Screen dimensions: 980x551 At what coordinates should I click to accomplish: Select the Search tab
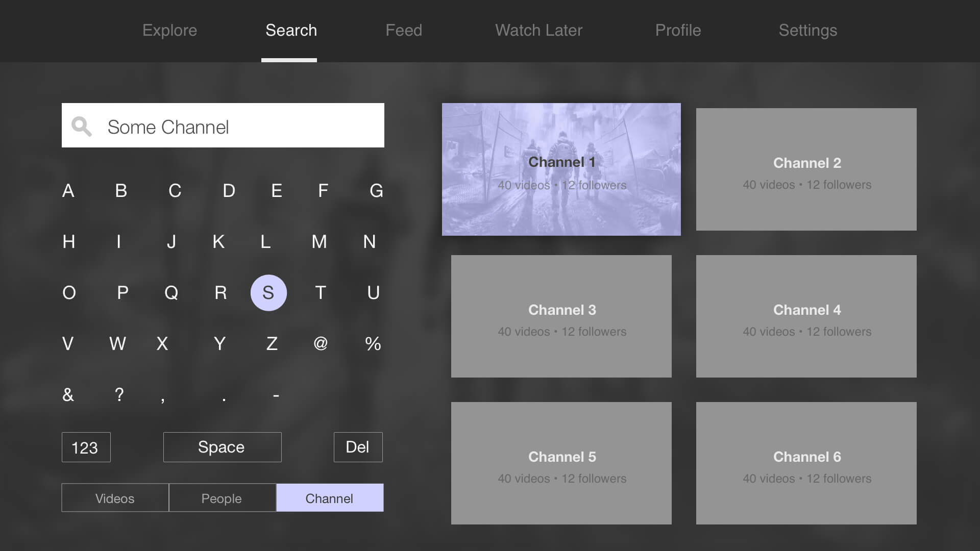[291, 30]
